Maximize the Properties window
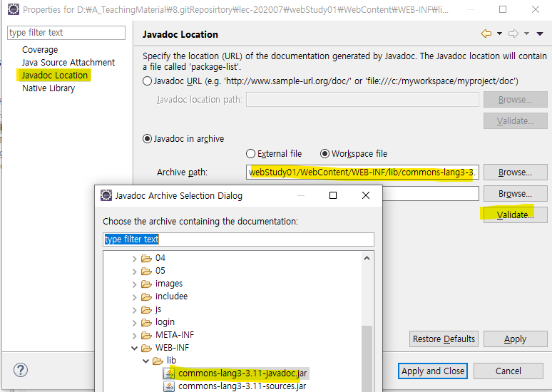Screen dimensions: 552x392 pyautogui.click(x=503, y=9)
